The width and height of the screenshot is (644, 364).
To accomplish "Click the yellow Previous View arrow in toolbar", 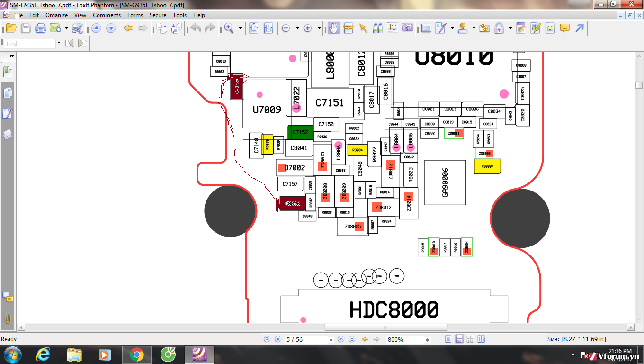I will (x=128, y=28).
